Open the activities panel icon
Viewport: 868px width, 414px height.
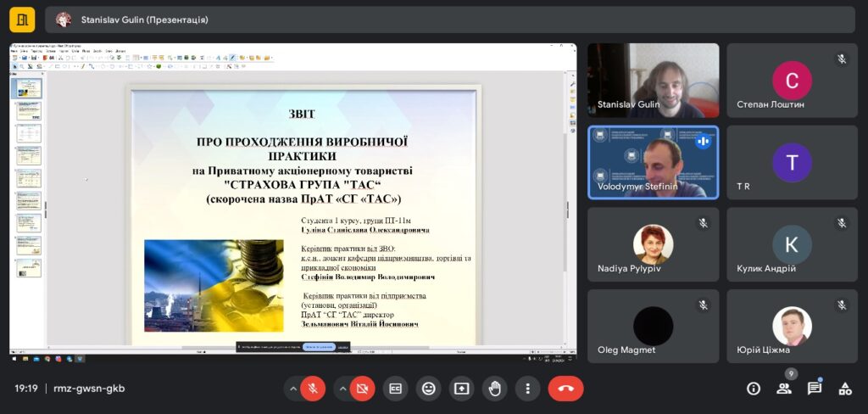coord(844,389)
